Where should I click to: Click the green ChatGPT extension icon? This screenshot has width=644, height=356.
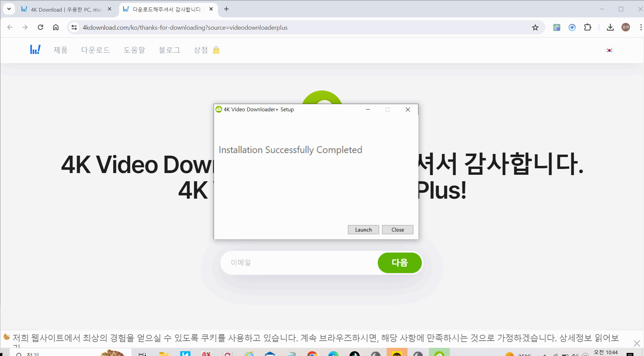click(557, 27)
